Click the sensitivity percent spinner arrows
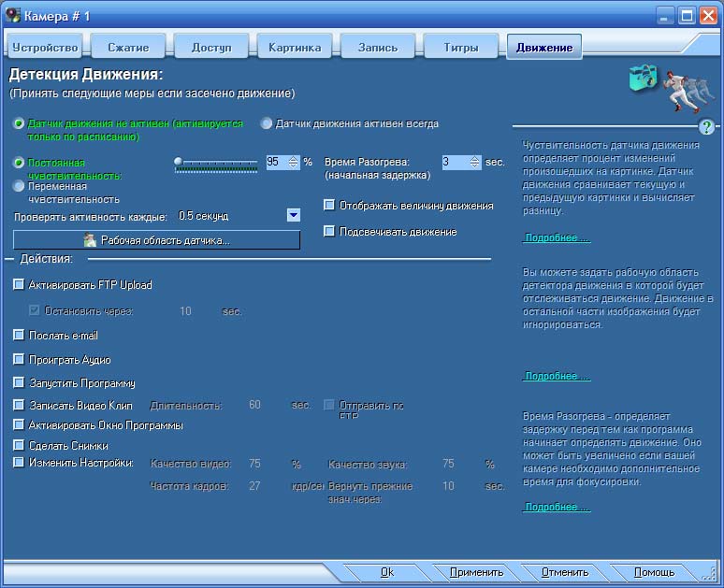Viewport: 724px width, 588px height. [293, 162]
